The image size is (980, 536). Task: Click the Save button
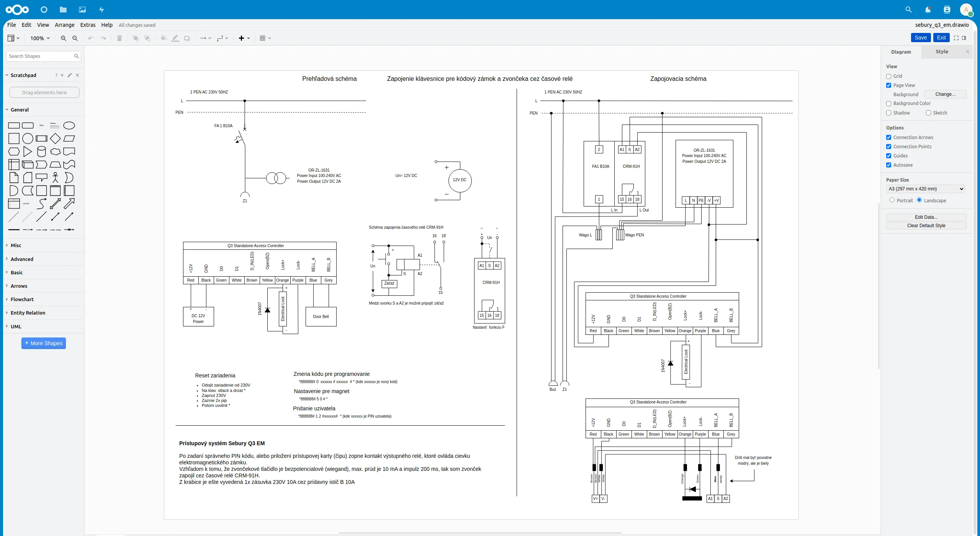[921, 38]
